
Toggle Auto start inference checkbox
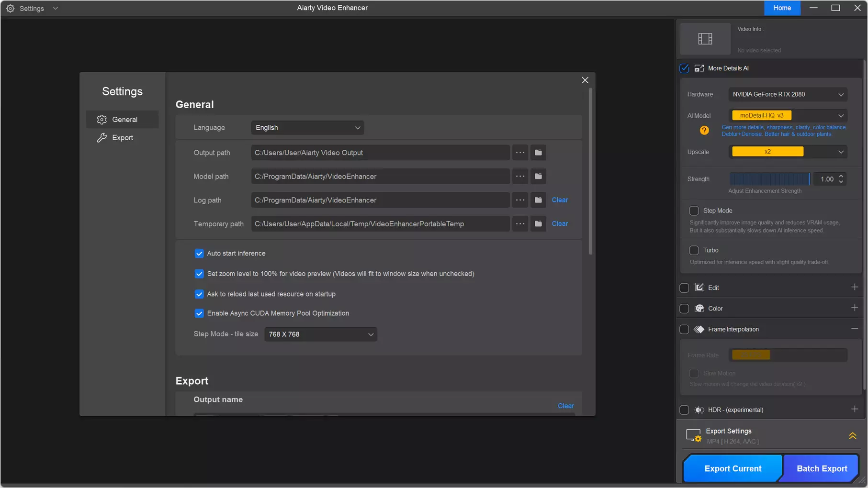pos(199,254)
